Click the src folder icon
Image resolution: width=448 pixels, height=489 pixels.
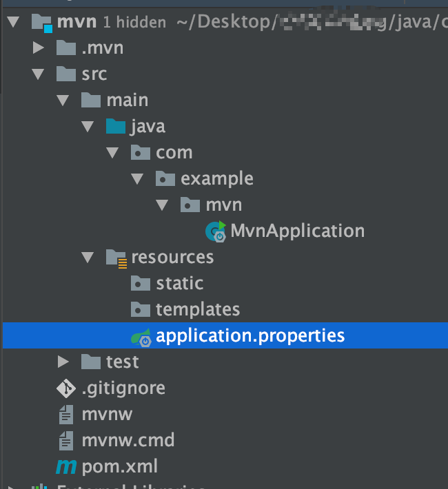tap(66, 74)
